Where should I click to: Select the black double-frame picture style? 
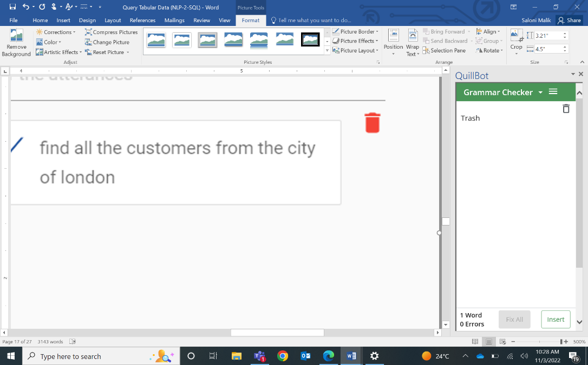coord(310,39)
